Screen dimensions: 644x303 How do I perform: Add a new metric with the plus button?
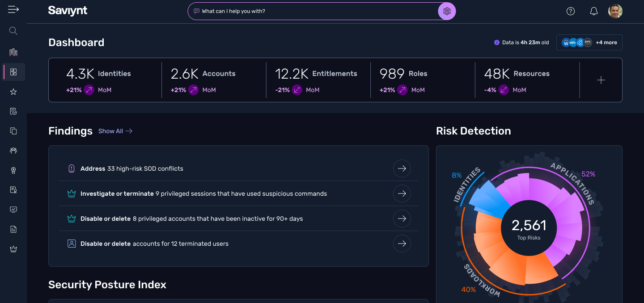[x=601, y=80]
